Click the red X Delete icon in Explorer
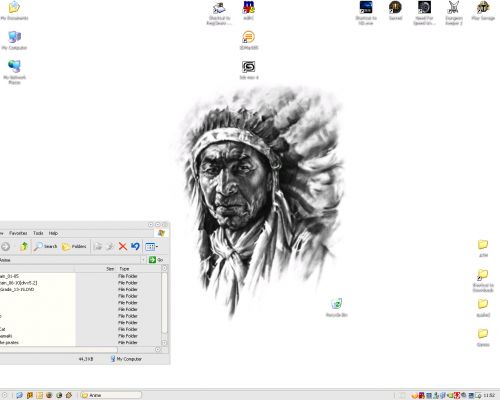The width and height of the screenshot is (500, 400). tap(123, 246)
